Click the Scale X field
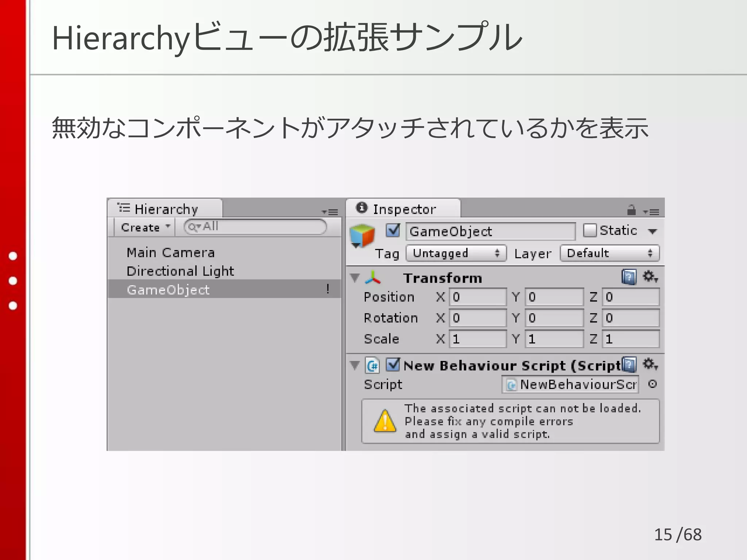The image size is (747, 560). click(478, 339)
